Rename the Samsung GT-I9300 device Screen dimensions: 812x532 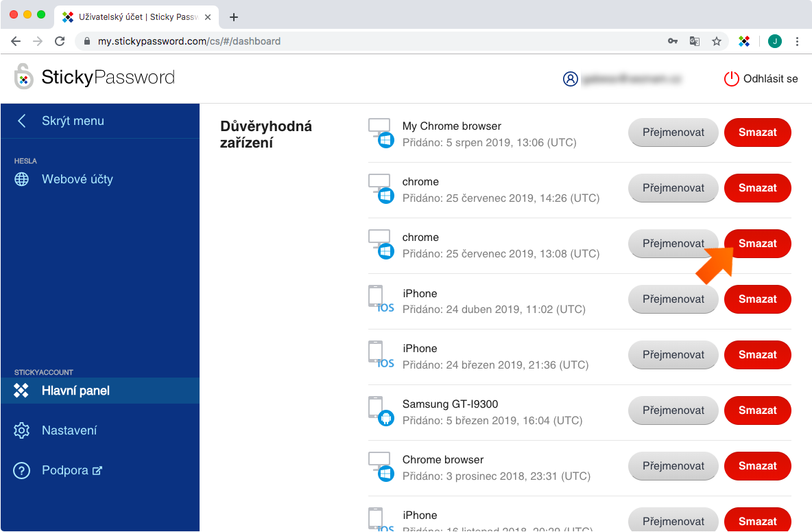[x=673, y=410]
